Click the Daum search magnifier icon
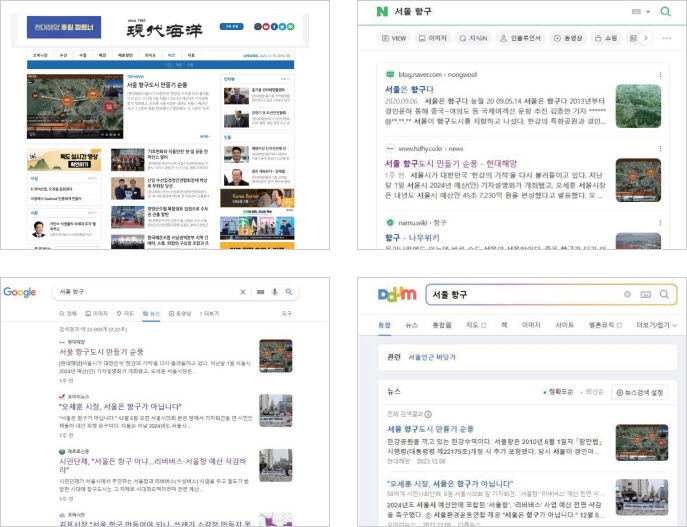Viewport: 687px width, 527px height. tap(665, 295)
